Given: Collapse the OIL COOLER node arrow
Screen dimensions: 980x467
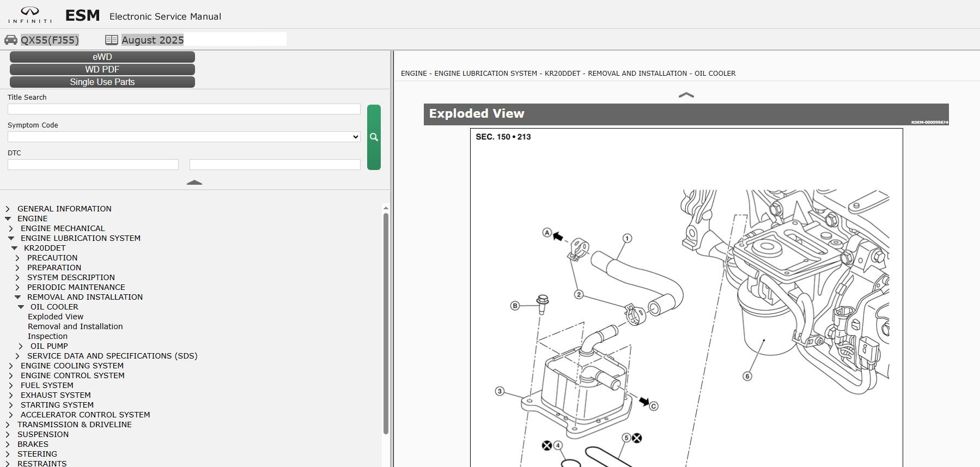Looking at the screenshot, I should coord(21,307).
